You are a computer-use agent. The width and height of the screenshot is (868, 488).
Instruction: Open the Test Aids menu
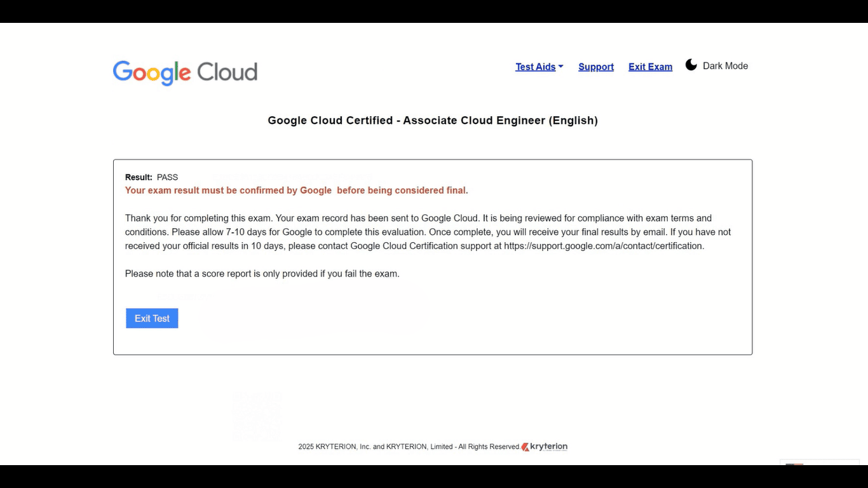click(x=535, y=67)
